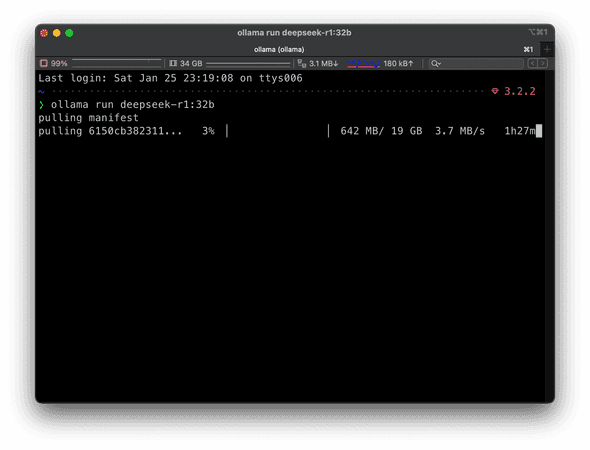Click the 3.1 MB download network indicator
This screenshot has height=450, width=590.
[318, 63]
